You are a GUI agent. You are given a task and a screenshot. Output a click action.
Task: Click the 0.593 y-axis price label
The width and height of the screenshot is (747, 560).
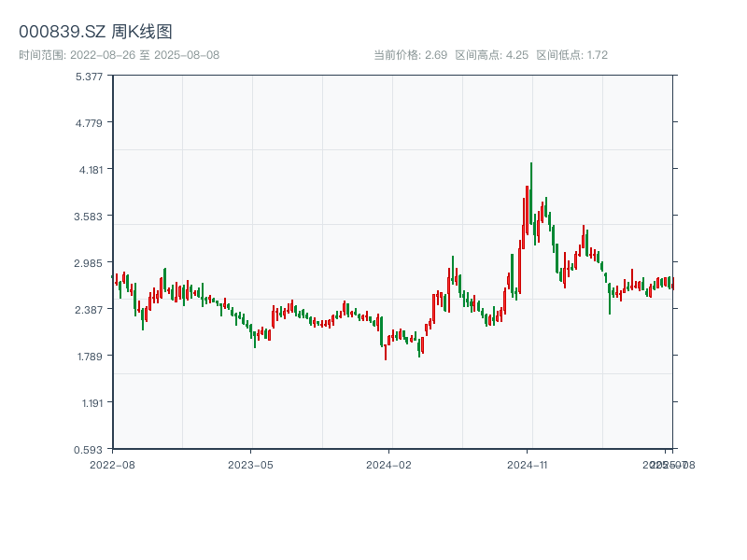tap(90, 449)
